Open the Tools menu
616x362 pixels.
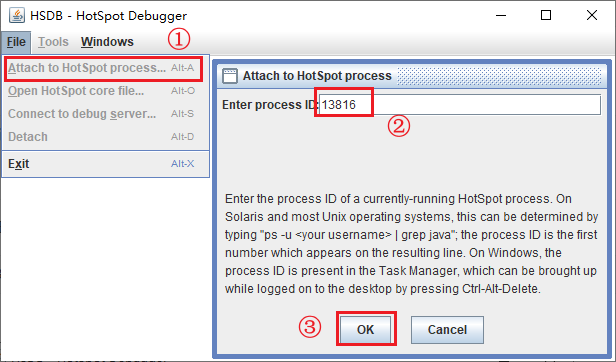(53, 42)
